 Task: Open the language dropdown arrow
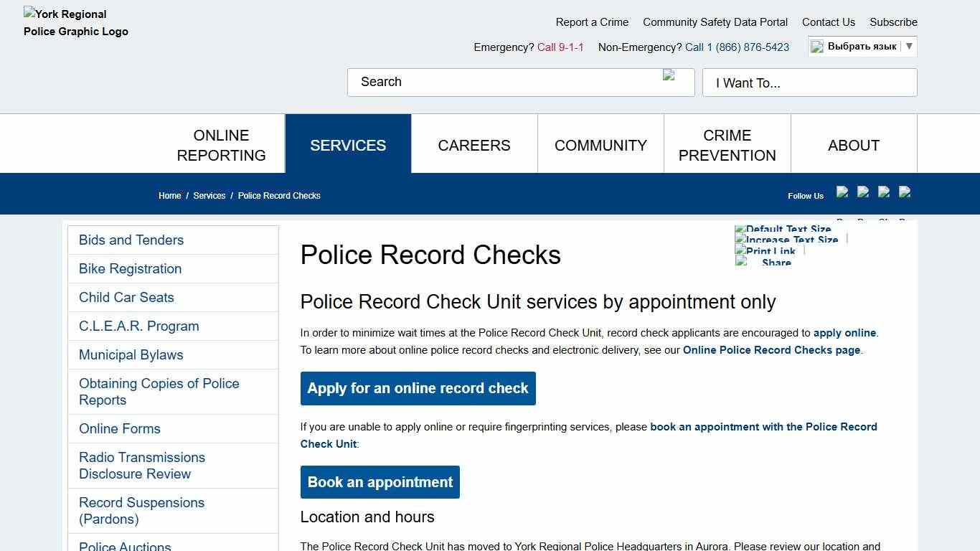pos(908,46)
